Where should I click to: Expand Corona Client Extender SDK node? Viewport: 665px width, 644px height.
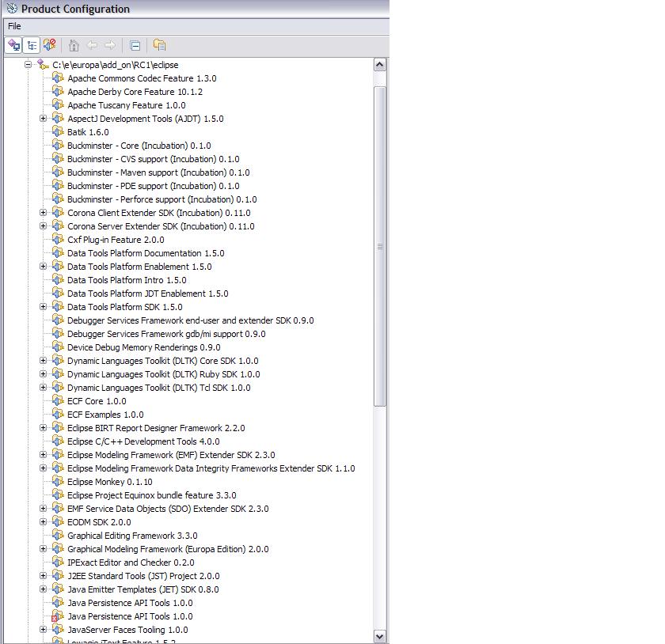coord(43,213)
